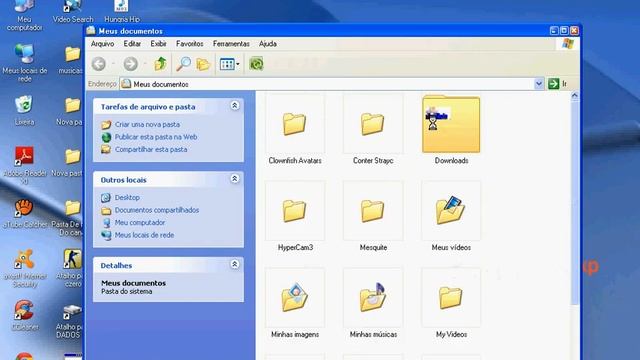
Task: Select the Lixeira recycle bin icon
Action: coord(24,110)
